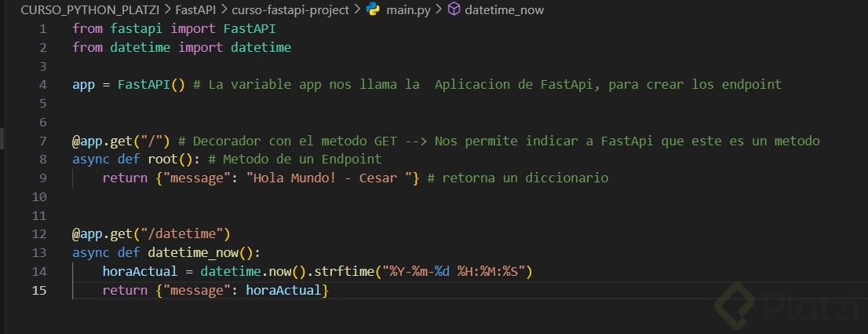Click main.py in the breadcrumb

409,10
